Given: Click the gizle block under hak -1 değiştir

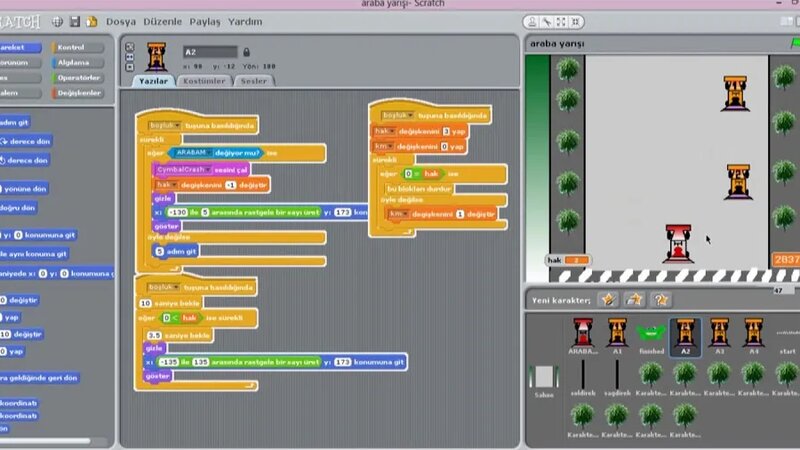Looking at the screenshot, I should coord(163,198).
